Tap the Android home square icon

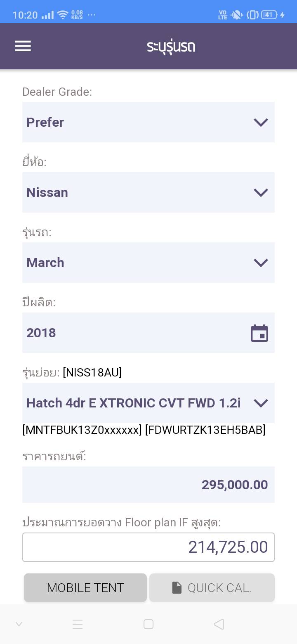(148, 624)
